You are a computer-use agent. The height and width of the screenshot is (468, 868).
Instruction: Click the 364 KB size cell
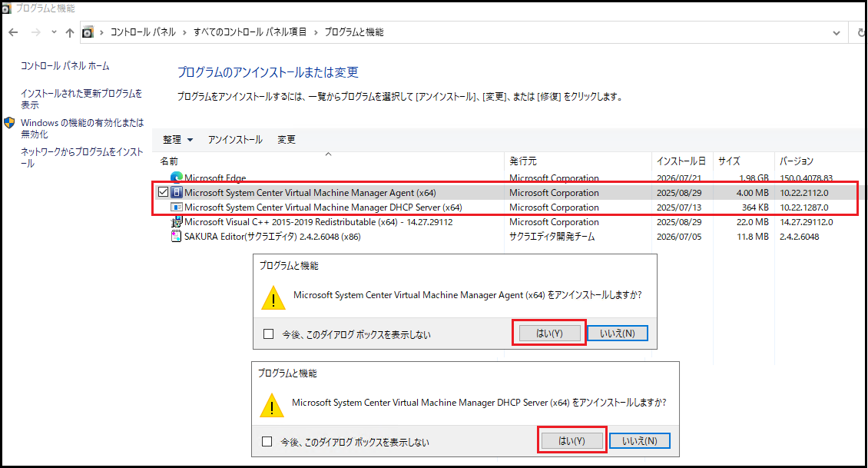click(x=755, y=207)
